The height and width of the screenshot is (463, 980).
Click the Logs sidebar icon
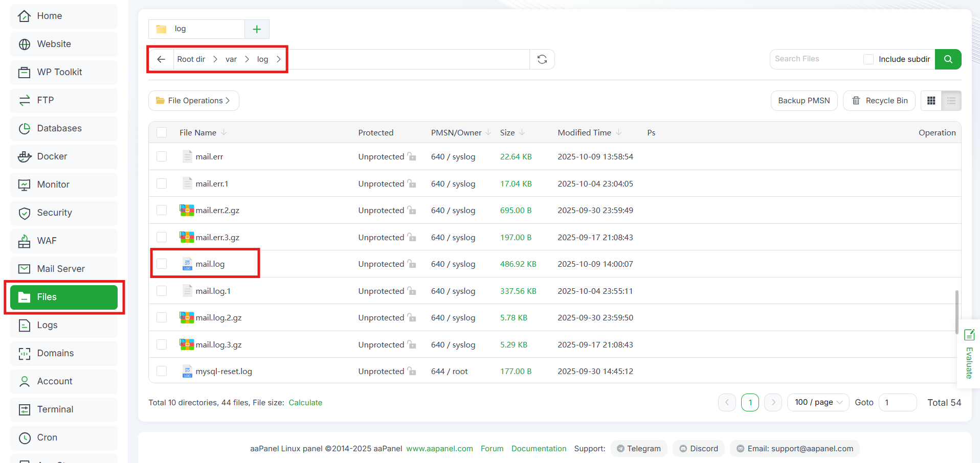pos(24,325)
